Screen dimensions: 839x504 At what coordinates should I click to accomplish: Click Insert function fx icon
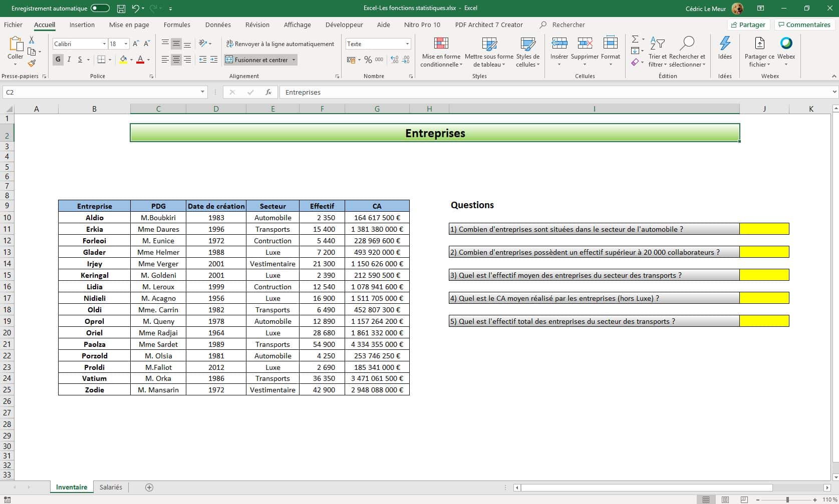pyautogui.click(x=268, y=92)
